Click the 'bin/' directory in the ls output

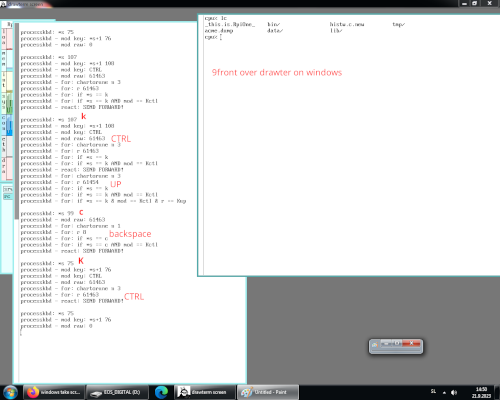[274, 24]
